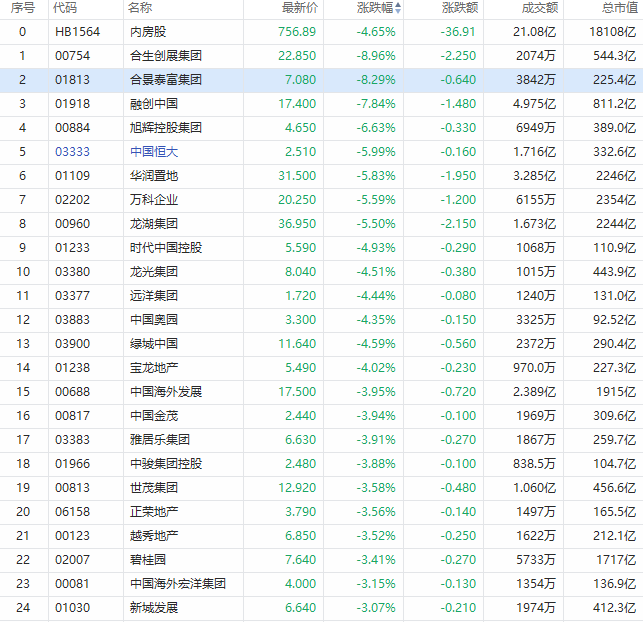Sort table by 最新价 column header

(x=300, y=8)
